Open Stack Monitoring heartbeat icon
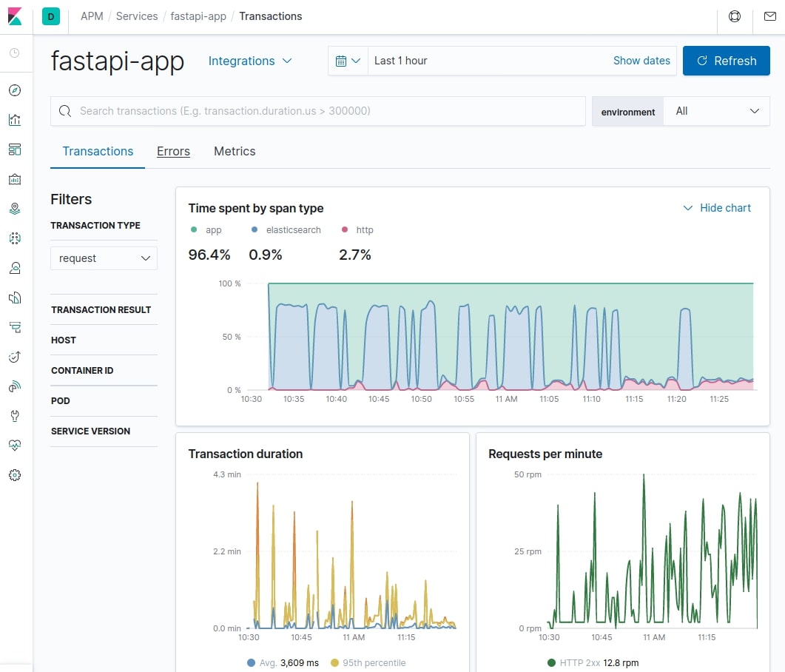This screenshot has width=785, height=672. (x=15, y=446)
